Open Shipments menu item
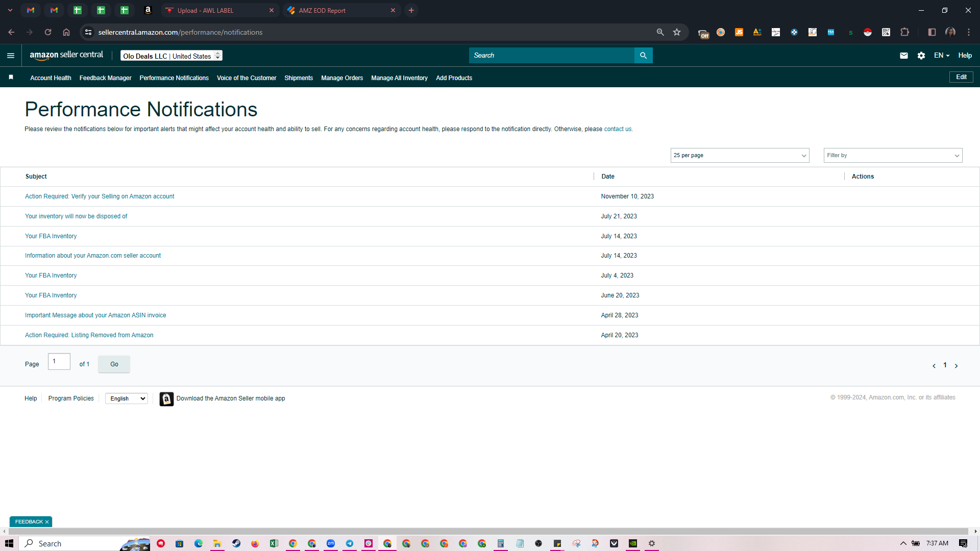 (299, 78)
